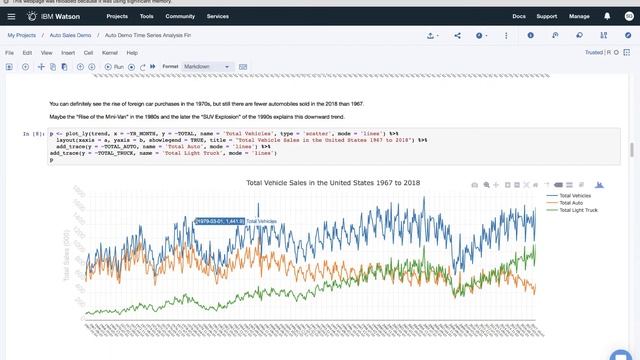
Task: Toggle the Total Light Truck legend trace
Action: pos(572,210)
